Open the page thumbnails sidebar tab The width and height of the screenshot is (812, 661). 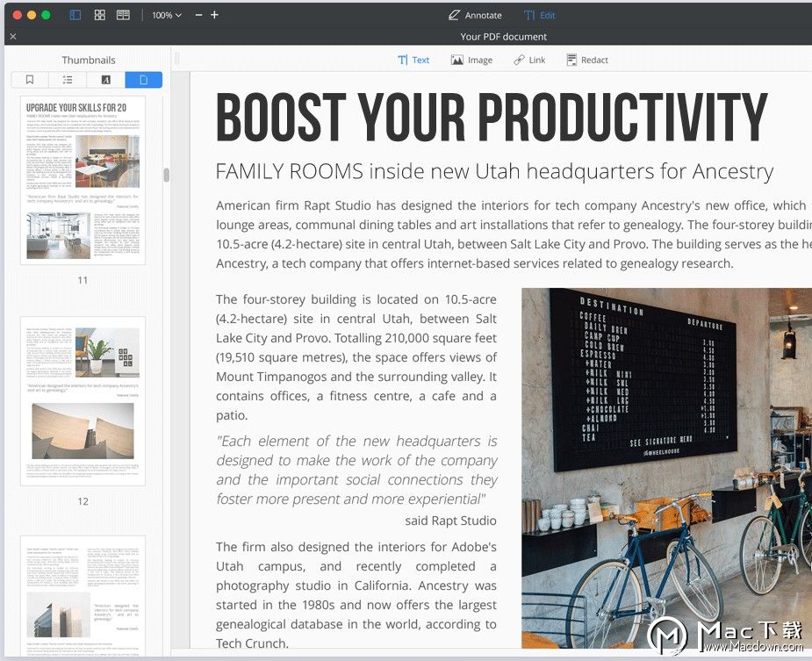point(143,80)
